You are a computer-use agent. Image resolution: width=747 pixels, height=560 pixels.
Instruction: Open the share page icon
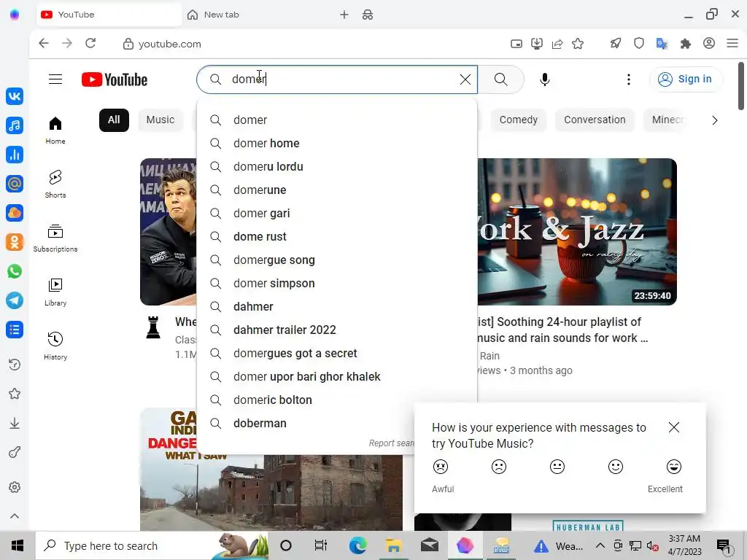[x=557, y=44]
